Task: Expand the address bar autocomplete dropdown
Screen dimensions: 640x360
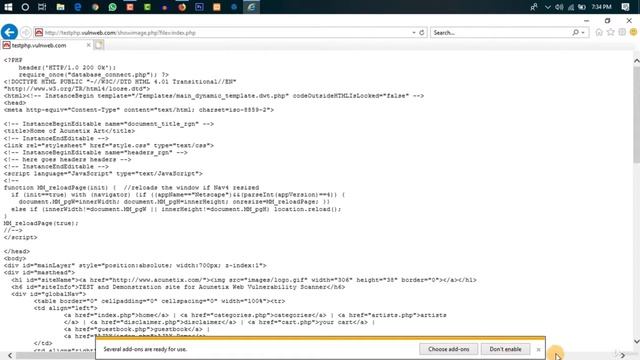Action: click(413, 33)
